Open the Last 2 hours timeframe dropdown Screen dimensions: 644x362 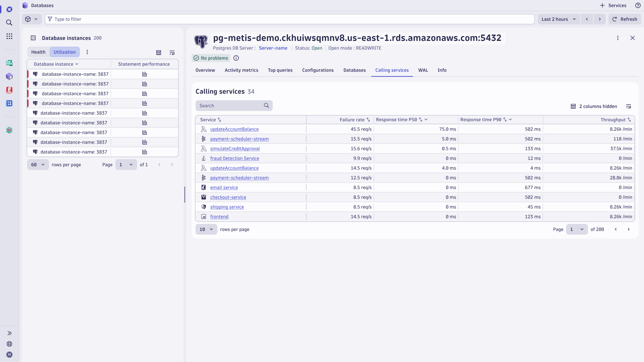click(558, 19)
